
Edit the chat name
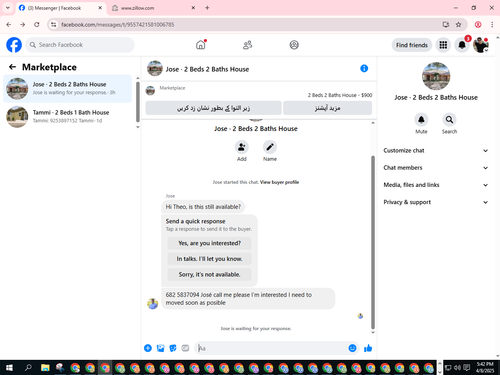click(270, 147)
